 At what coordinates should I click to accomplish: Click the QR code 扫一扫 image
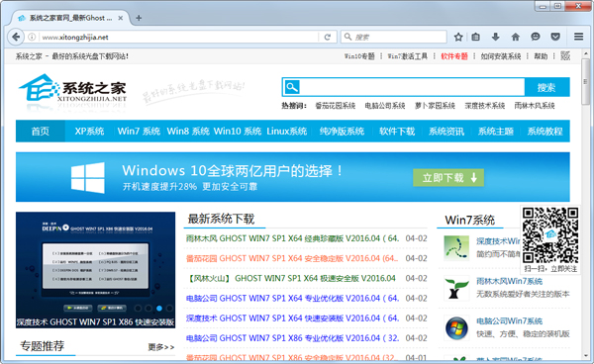(x=550, y=235)
